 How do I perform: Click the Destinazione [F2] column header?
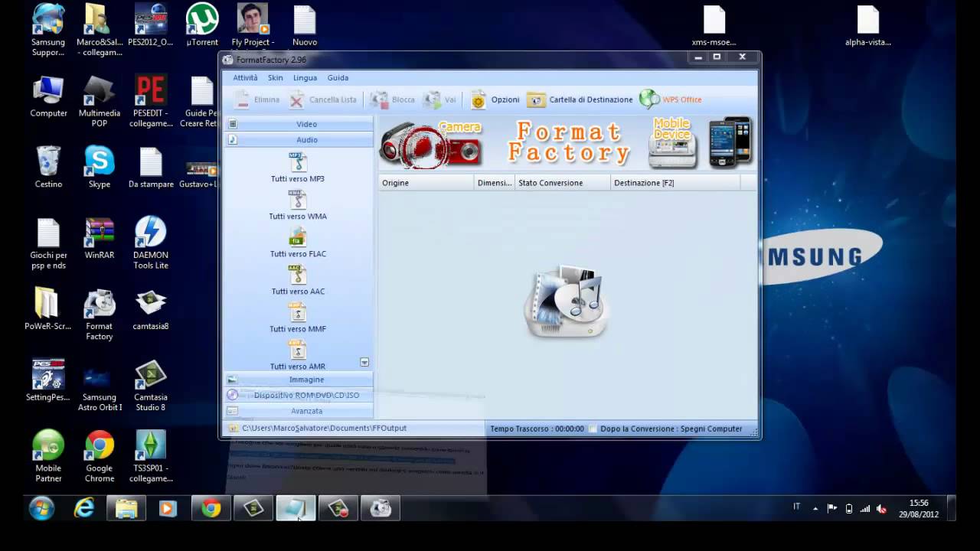[x=675, y=183]
